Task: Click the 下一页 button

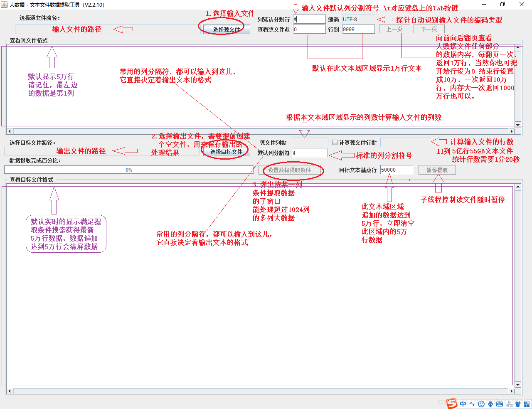Action: pyautogui.click(x=429, y=29)
